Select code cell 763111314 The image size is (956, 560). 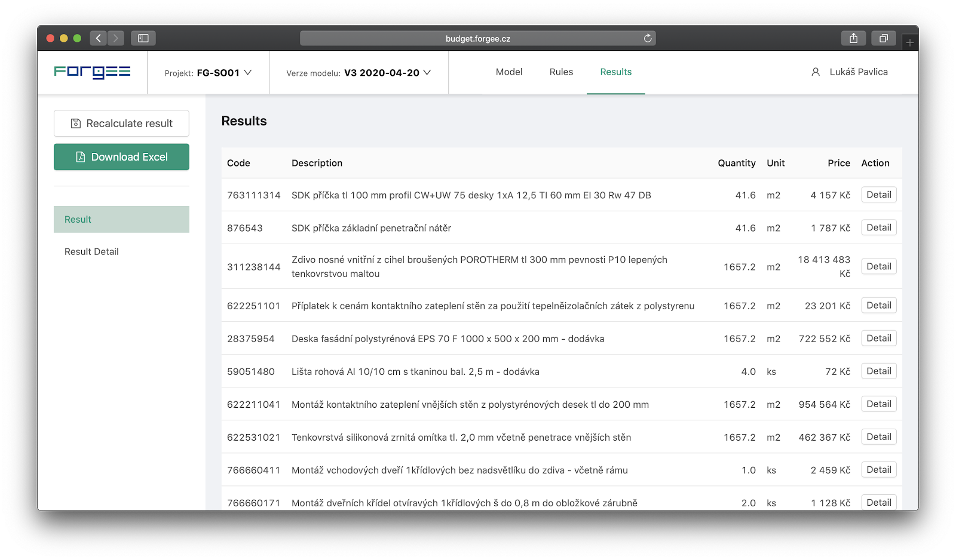click(254, 195)
